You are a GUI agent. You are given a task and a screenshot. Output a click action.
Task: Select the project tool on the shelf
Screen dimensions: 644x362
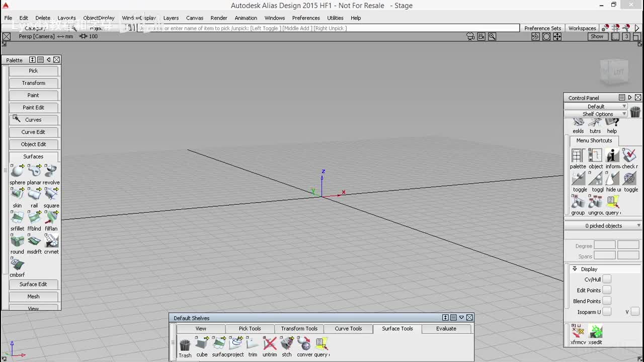[236, 343]
